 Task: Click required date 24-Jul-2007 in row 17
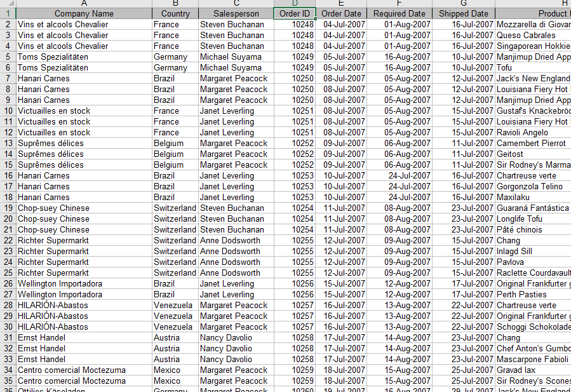click(400, 187)
